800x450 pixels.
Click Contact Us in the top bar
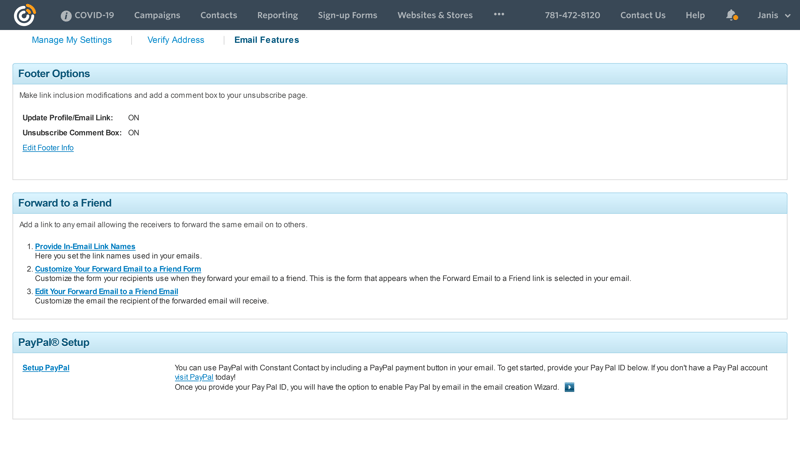[x=642, y=15]
